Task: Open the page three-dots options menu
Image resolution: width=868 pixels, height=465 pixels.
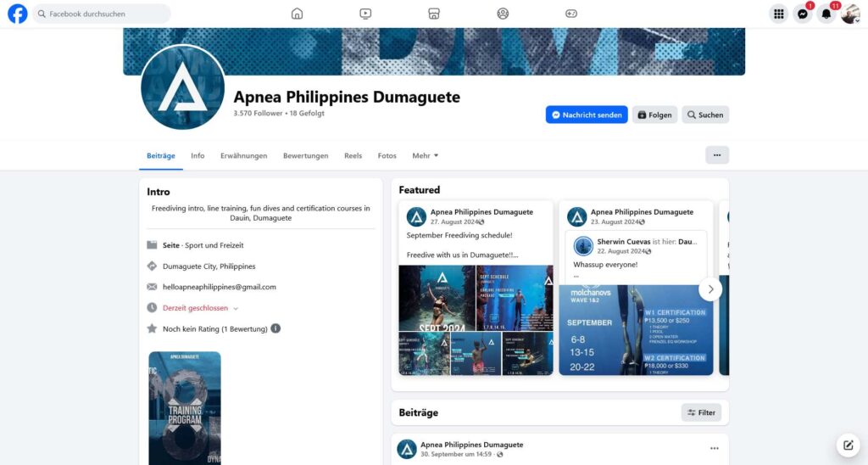Action: point(717,155)
